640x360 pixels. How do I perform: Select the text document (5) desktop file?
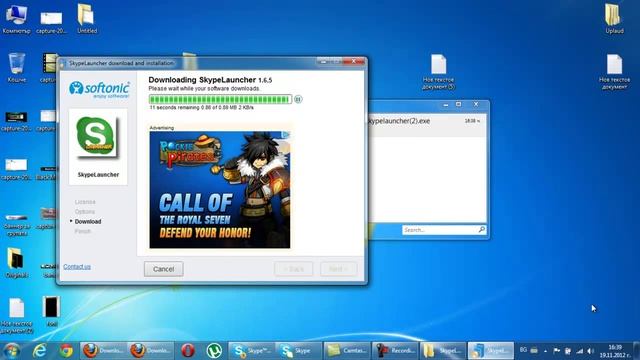point(439,72)
